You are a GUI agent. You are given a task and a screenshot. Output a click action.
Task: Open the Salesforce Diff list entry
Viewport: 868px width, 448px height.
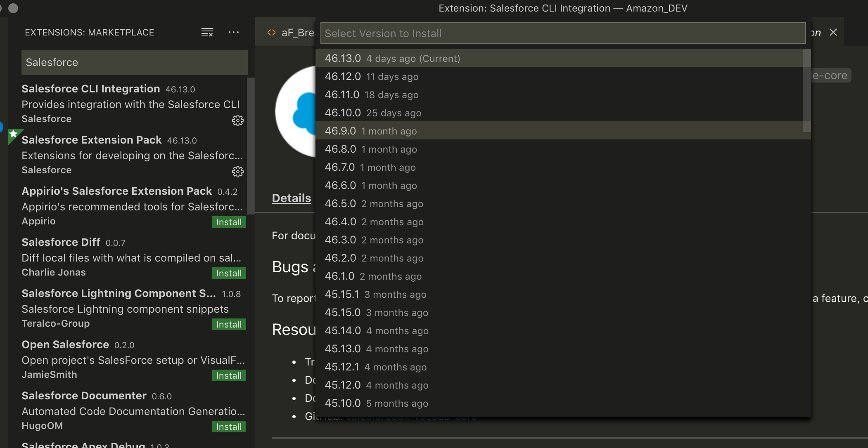tap(128, 257)
